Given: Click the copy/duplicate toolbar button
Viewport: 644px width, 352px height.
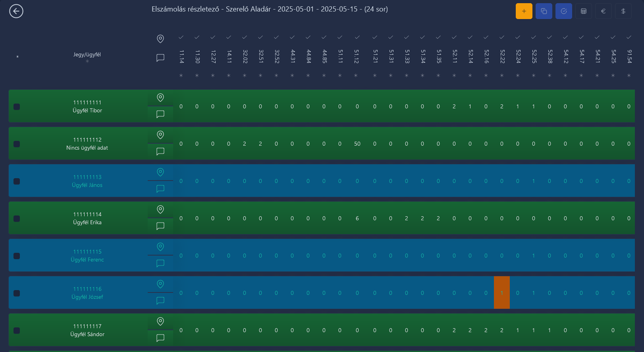Looking at the screenshot, I should coord(544,11).
